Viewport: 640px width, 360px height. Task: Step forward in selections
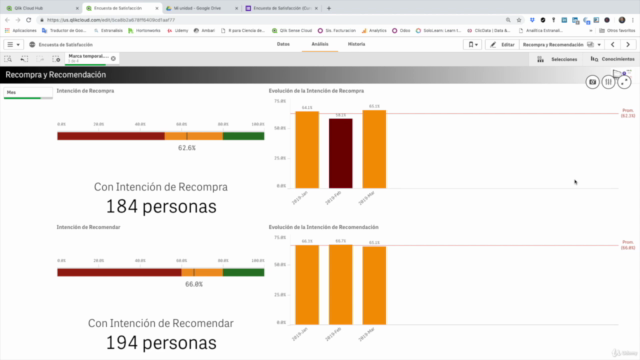click(x=40, y=59)
